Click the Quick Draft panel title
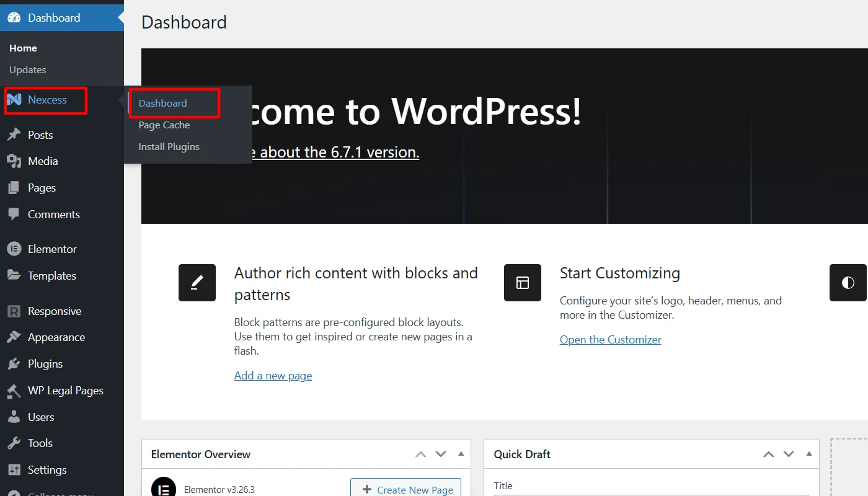 pyautogui.click(x=522, y=454)
